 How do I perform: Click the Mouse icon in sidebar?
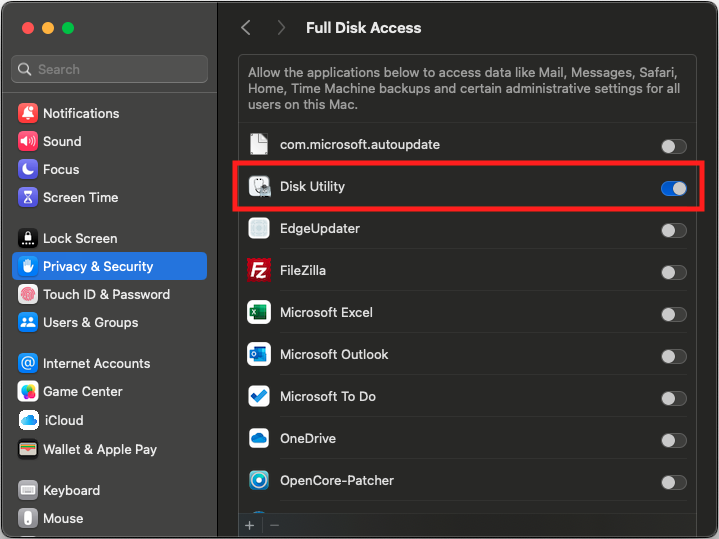tap(28, 518)
